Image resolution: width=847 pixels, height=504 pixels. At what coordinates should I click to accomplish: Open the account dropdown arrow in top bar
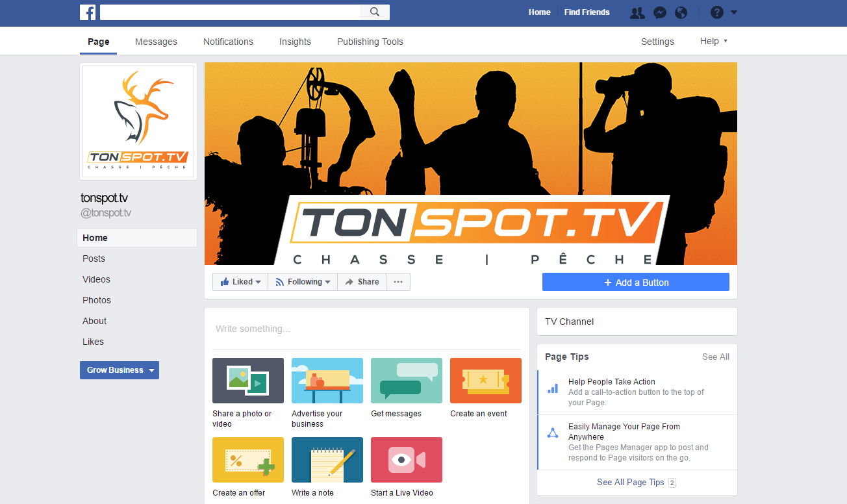pyautogui.click(x=734, y=12)
